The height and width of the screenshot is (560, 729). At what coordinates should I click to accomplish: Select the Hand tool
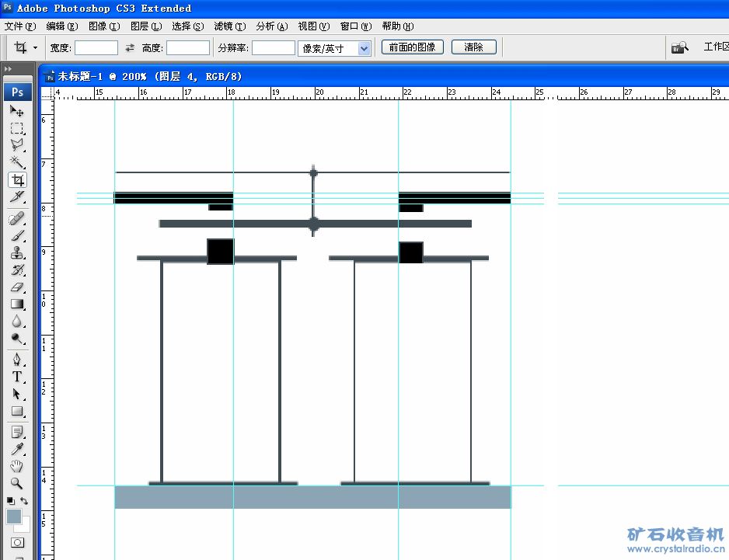tap(17, 466)
